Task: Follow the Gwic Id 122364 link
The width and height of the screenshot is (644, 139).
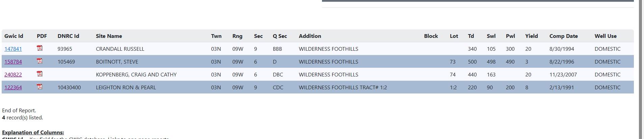Action: click(x=13, y=88)
